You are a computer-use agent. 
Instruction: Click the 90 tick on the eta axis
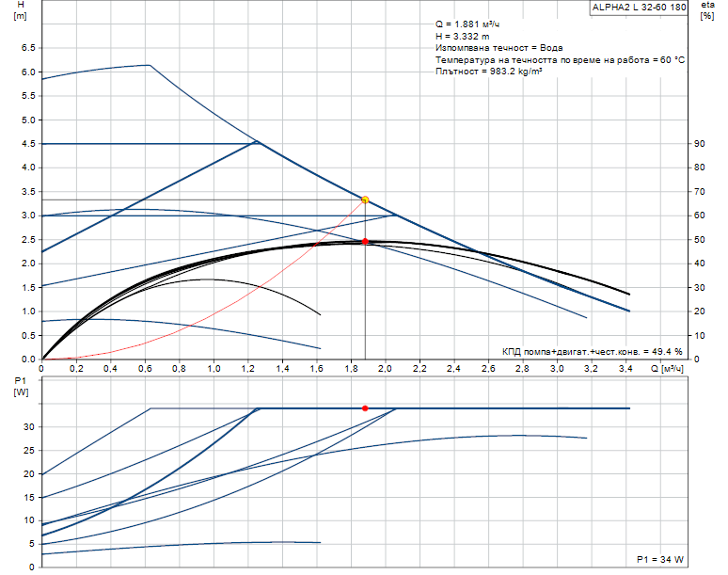click(699, 144)
